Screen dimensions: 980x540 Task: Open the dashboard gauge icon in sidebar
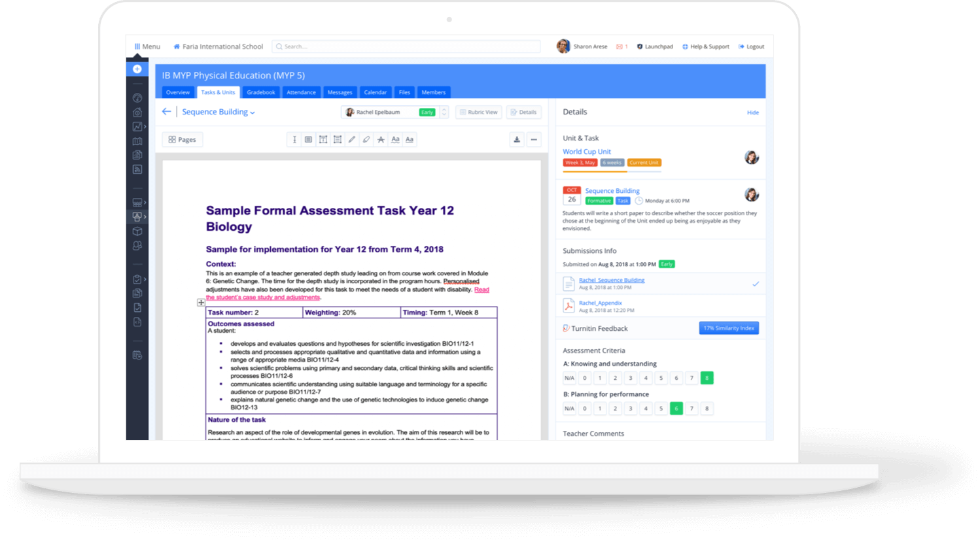pyautogui.click(x=137, y=98)
